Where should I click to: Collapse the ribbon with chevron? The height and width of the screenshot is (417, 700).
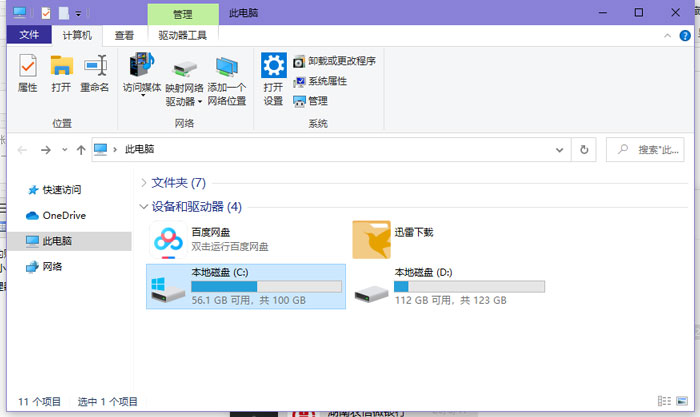[667, 36]
